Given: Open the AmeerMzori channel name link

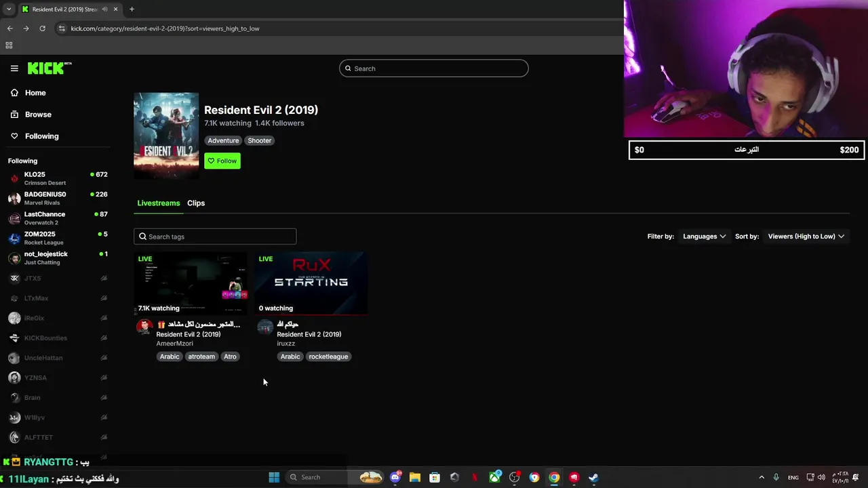Looking at the screenshot, I should 175,344.
